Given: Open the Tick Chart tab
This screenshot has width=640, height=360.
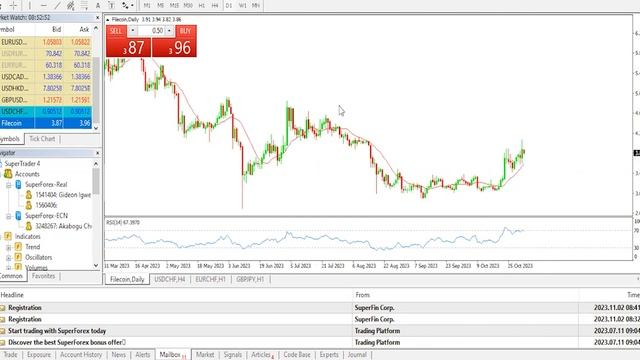Looking at the screenshot, I should coord(42,139).
